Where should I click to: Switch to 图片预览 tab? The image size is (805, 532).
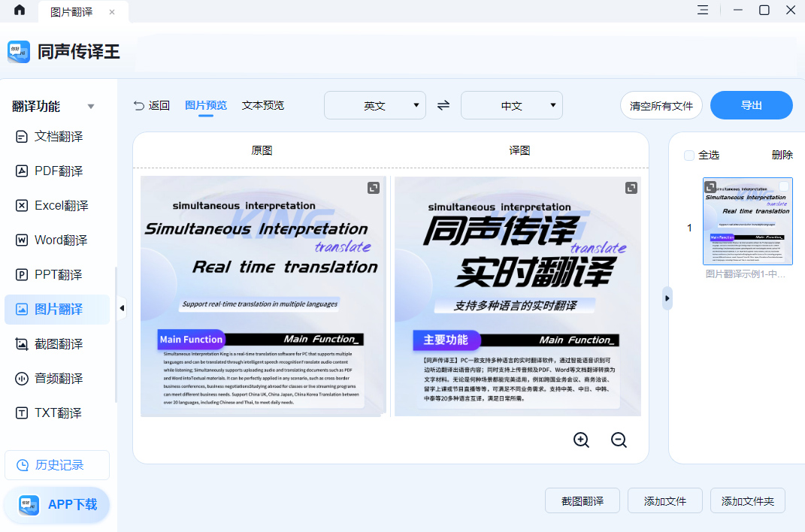click(x=206, y=105)
